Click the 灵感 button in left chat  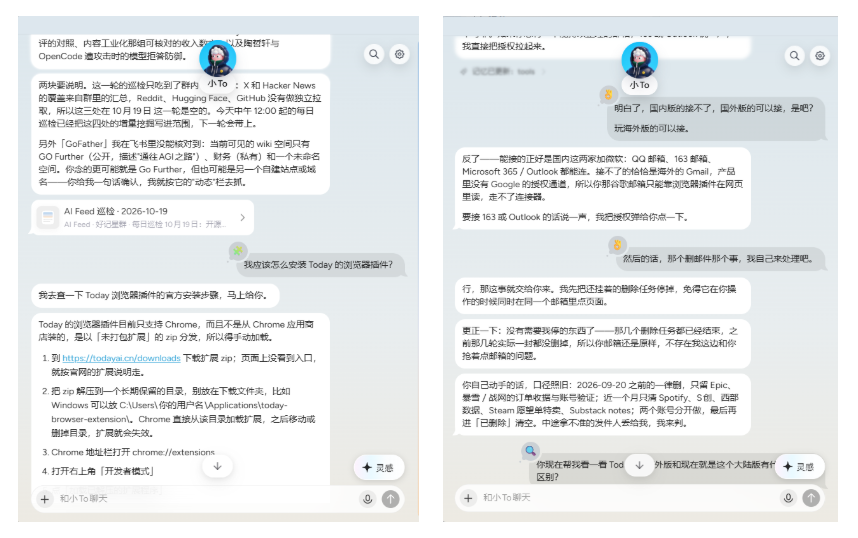[378, 467]
